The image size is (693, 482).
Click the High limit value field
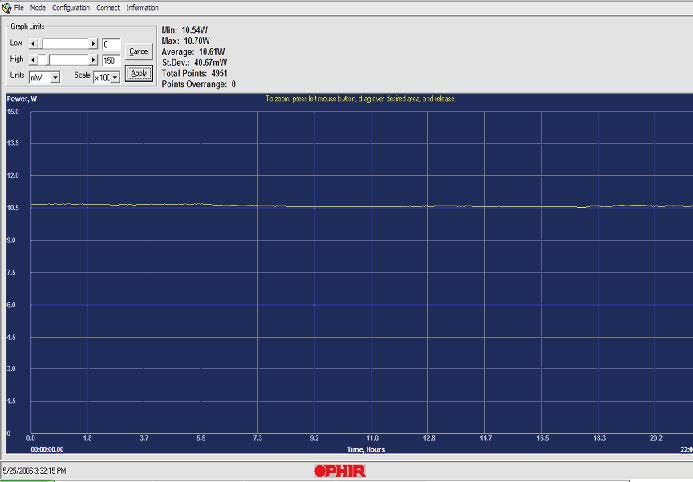[111, 60]
